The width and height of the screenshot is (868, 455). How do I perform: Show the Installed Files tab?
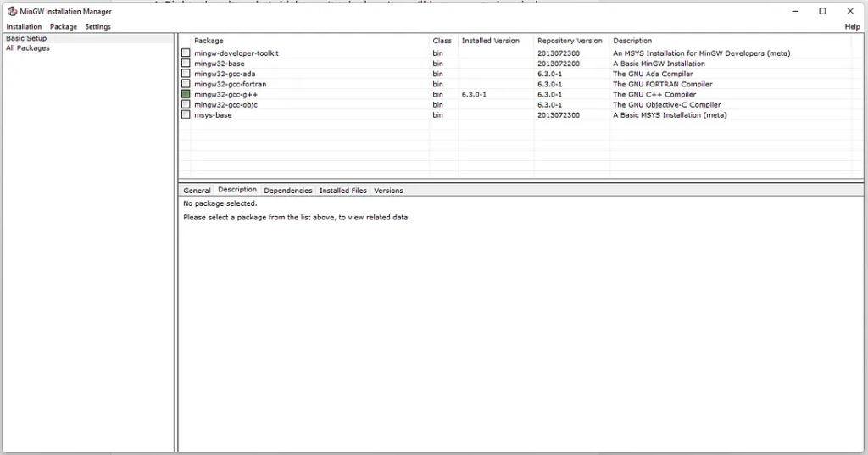[x=343, y=191]
